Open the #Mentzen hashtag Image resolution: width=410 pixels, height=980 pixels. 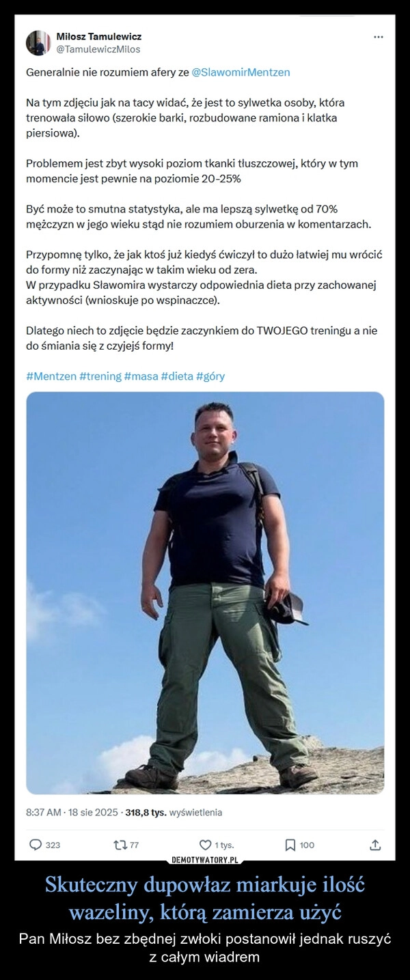pos(51,376)
